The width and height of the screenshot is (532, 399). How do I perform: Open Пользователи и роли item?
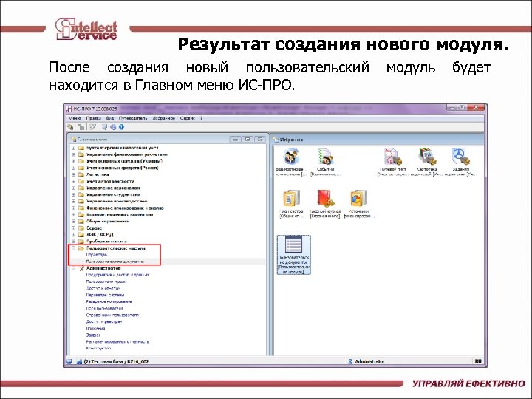[106, 282]
